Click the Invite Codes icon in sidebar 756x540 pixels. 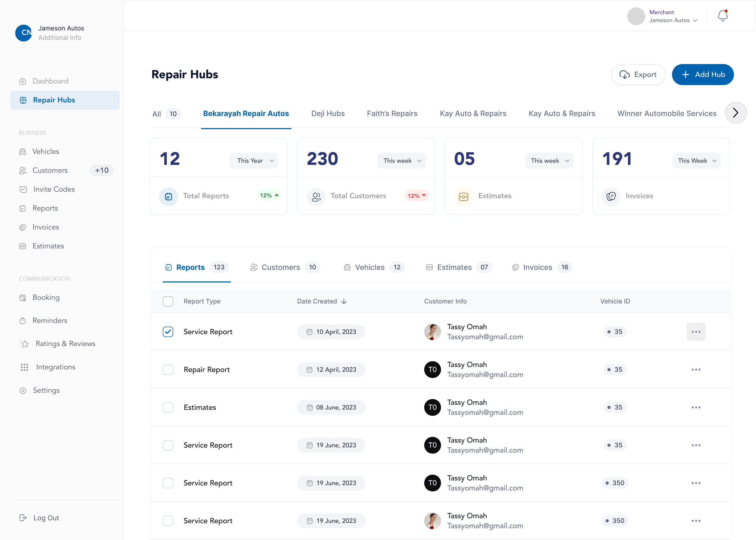tap(23, 190)
